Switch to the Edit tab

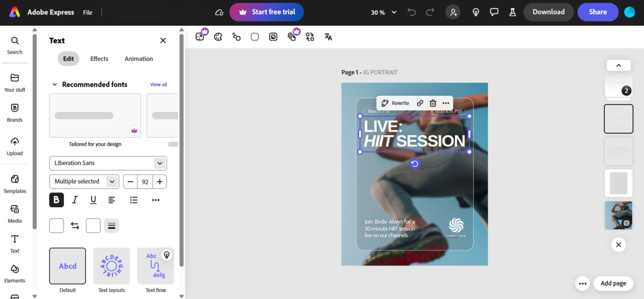coord(68,59)
